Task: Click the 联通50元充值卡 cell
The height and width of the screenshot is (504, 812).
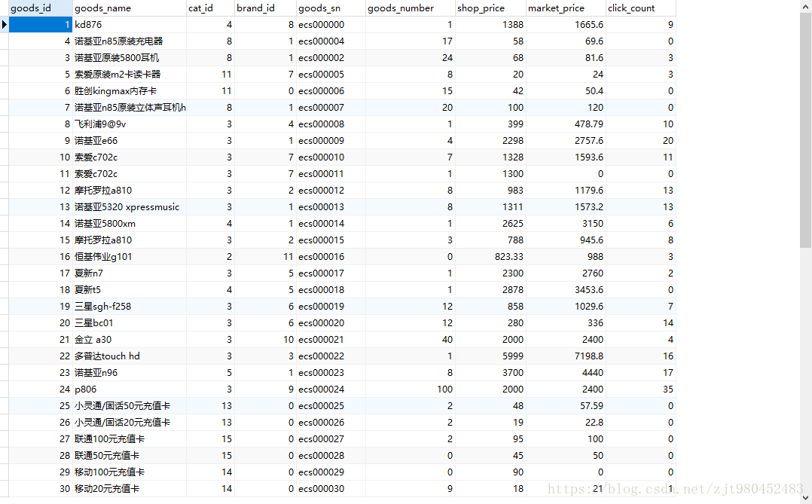Action: (x=130, y=455)
